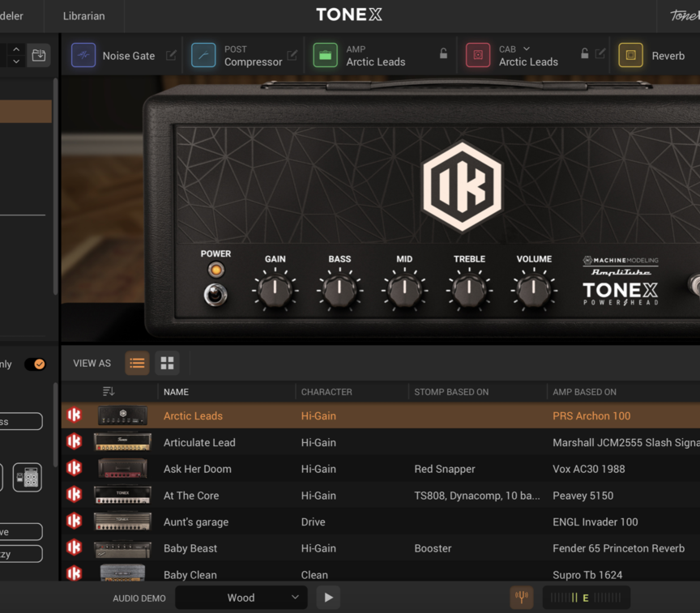
Task: Click the VOLUME knob
Action: coord(534,290)
